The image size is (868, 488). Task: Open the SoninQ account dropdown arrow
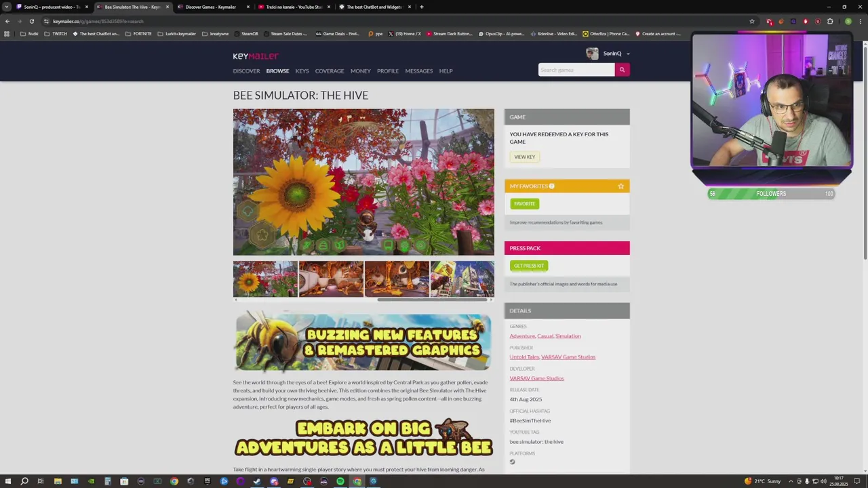click(628, 54)
